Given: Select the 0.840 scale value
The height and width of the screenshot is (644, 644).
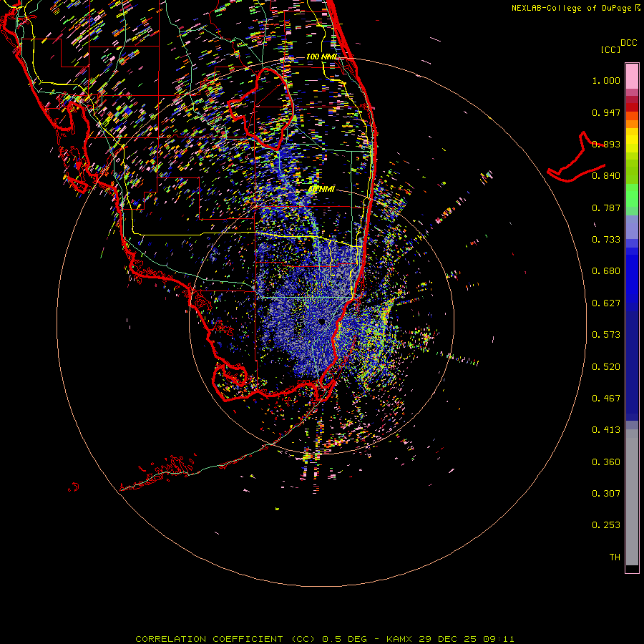Looking at the screenshot, I should coord(606,176).
